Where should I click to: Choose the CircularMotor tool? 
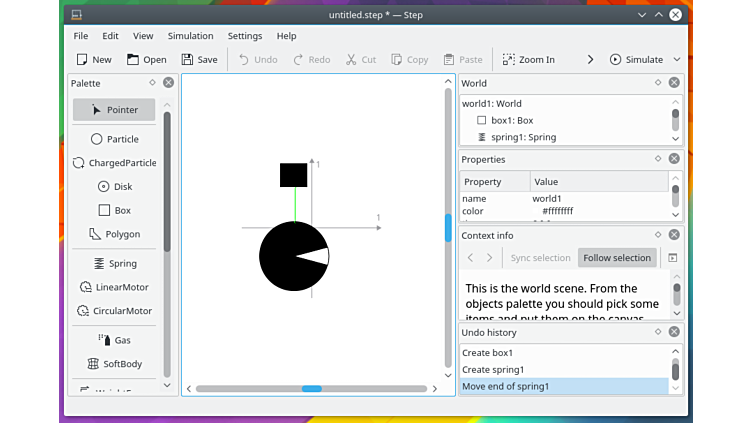click(114, 311)
